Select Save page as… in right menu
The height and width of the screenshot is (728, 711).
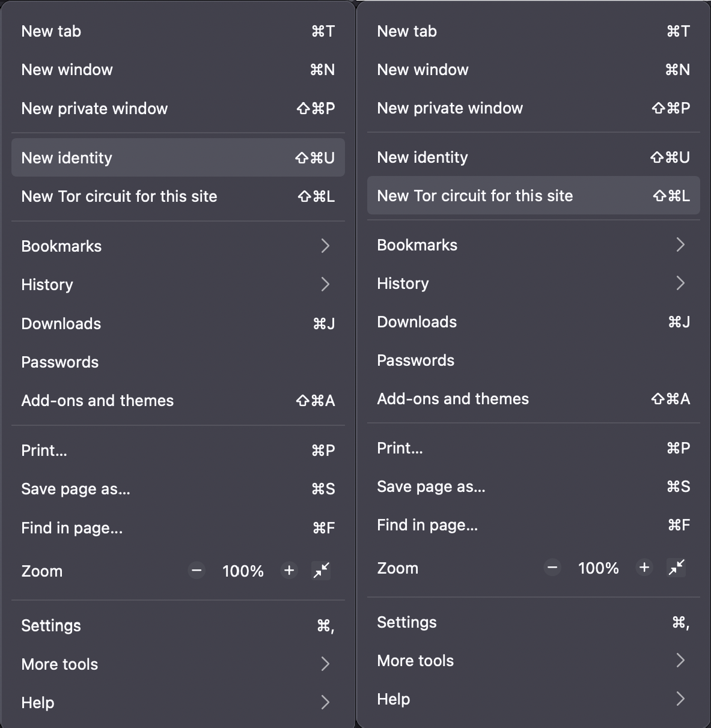coord(533,487)
